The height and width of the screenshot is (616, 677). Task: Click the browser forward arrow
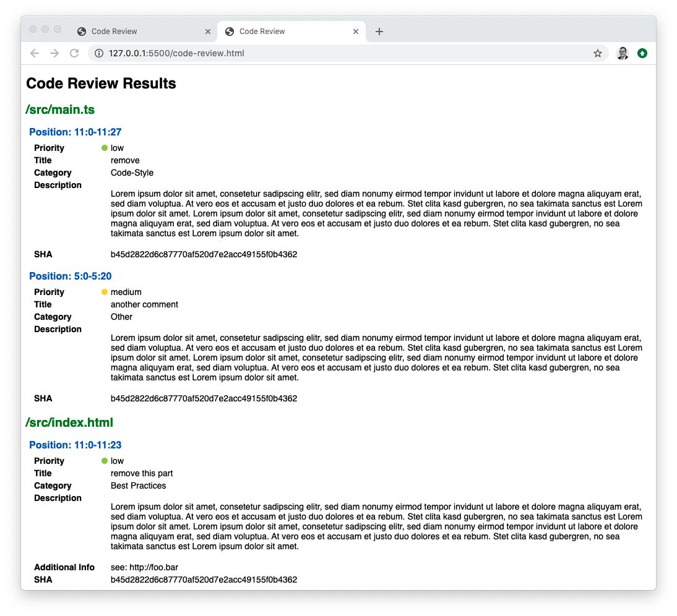pos(54,53)
